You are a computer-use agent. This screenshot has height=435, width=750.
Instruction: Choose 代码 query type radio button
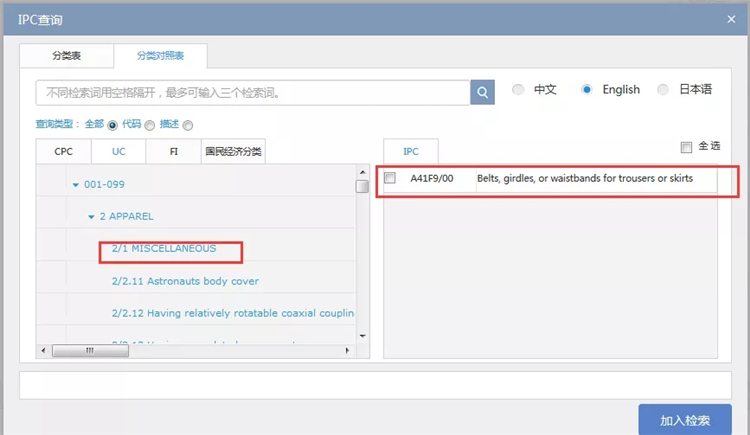click(150, 125)
